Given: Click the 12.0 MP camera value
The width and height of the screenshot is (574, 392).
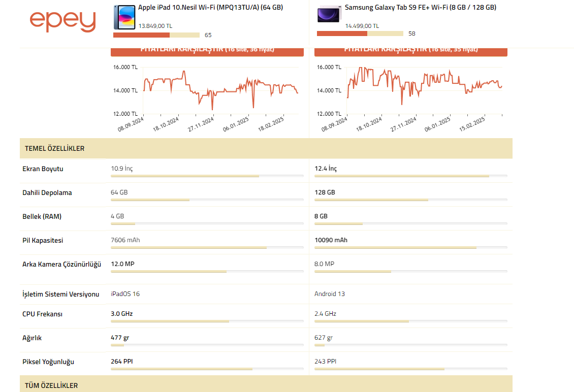Looking at the screenshot, I should pos(122,264).
